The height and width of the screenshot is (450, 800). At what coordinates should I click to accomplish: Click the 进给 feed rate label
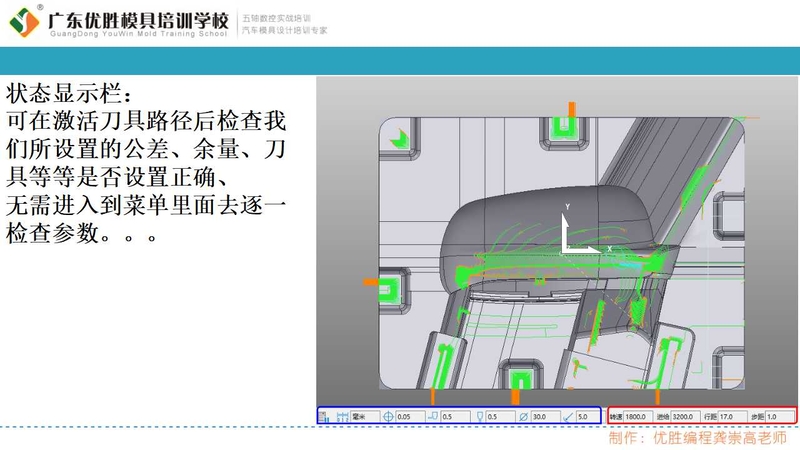tap(663, 417)
